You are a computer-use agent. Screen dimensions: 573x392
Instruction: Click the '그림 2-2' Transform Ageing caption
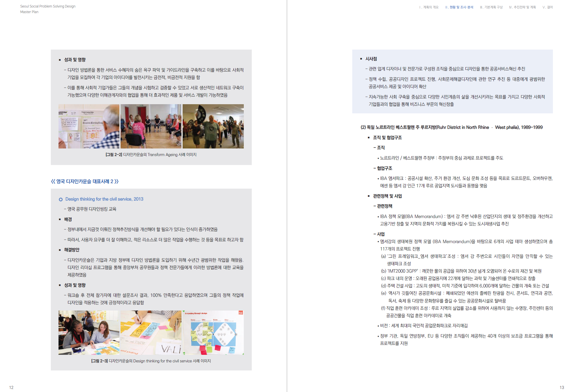point(151,155)
